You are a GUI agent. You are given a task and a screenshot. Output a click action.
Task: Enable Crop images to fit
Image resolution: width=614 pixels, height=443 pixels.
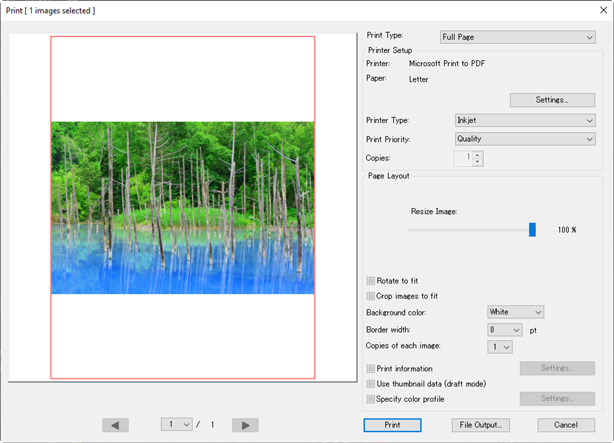coord(370,296)
